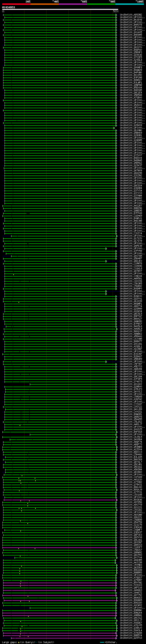The image size is (146, 644).
Task: Open hit UniRef100_B8BZ96
Action: [x=131, y=208]
